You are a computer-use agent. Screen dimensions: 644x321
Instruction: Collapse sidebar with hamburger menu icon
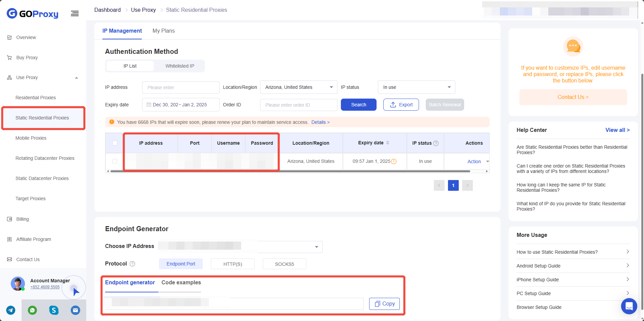pyautogui.click(x=75, y=13)
